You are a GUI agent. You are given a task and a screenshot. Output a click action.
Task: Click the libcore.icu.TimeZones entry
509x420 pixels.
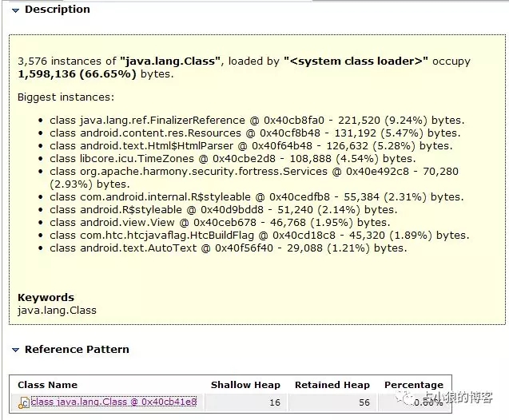point(233,159)
